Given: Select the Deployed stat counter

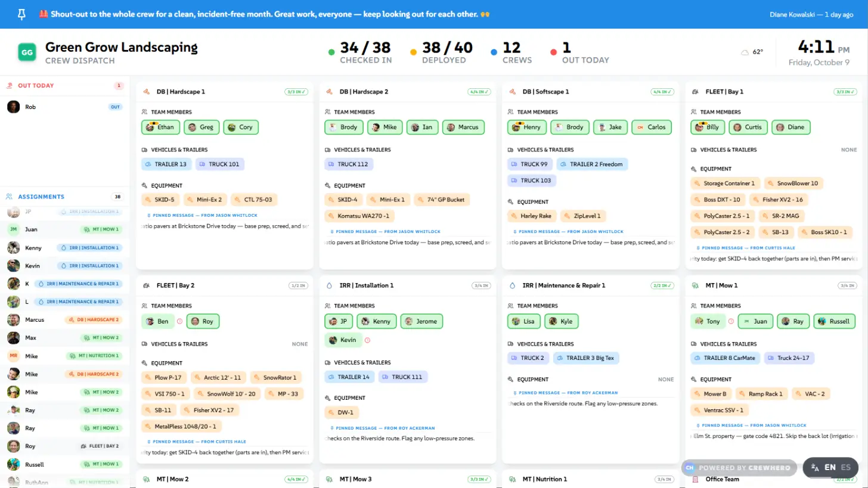Looking at the screenshot, I should tap(441, 52).
